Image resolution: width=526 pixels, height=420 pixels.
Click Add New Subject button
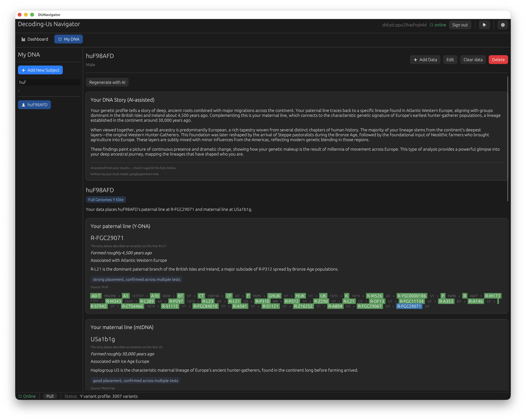[x=40, y=70]
